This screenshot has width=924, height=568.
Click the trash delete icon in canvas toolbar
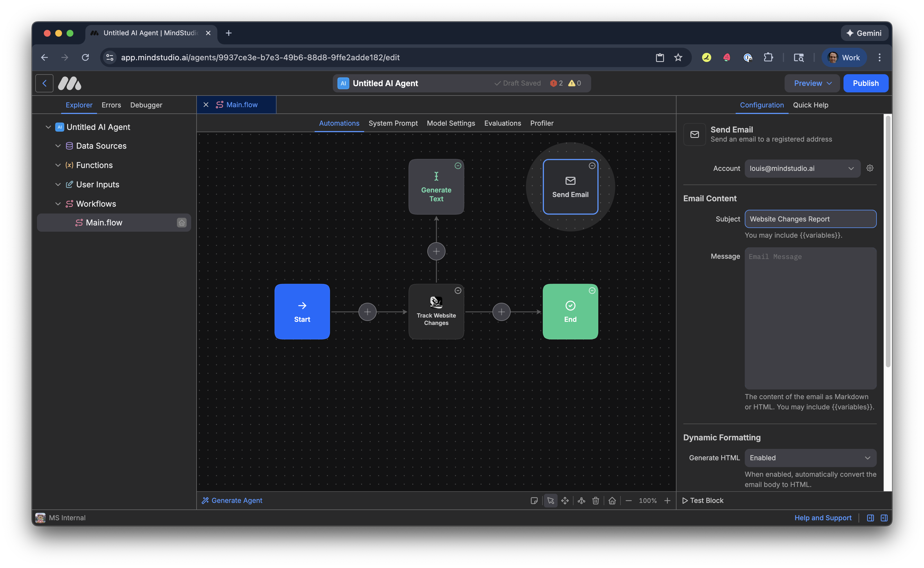(x=595, y=500)
